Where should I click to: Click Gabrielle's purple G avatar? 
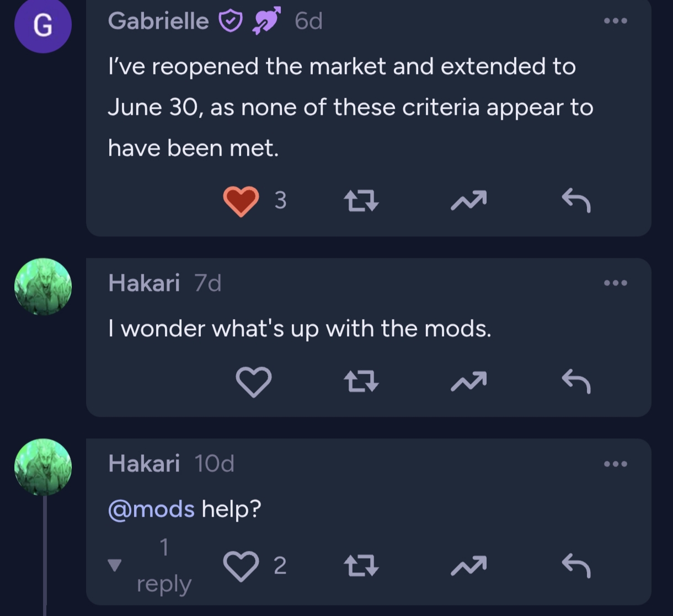pyautogui.click(x=42, y=25)
